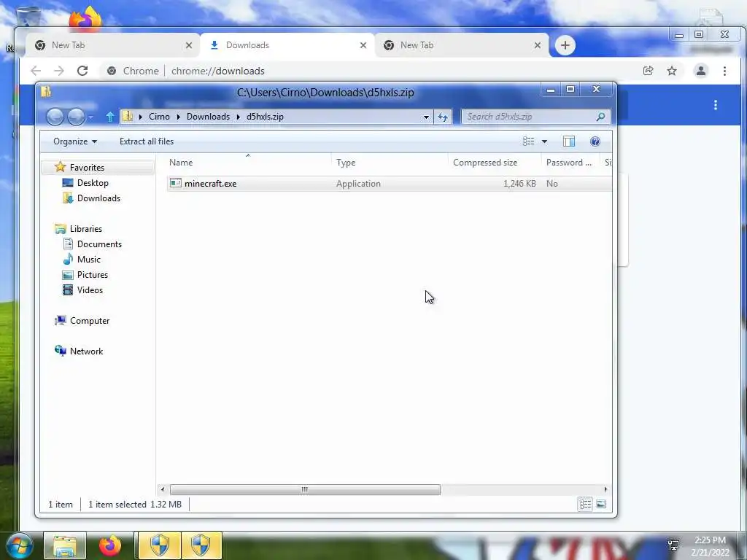Viewport: 747px width, 560px height.
Task: Open the Downloads page three-dot menu
Action: (x=716, y=105)
